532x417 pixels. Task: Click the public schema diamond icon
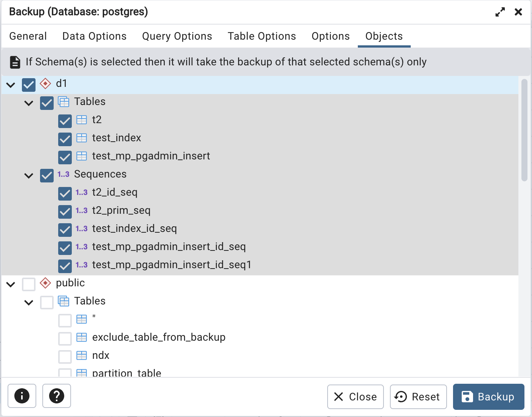pyautogui.click(x=45, y=283)
